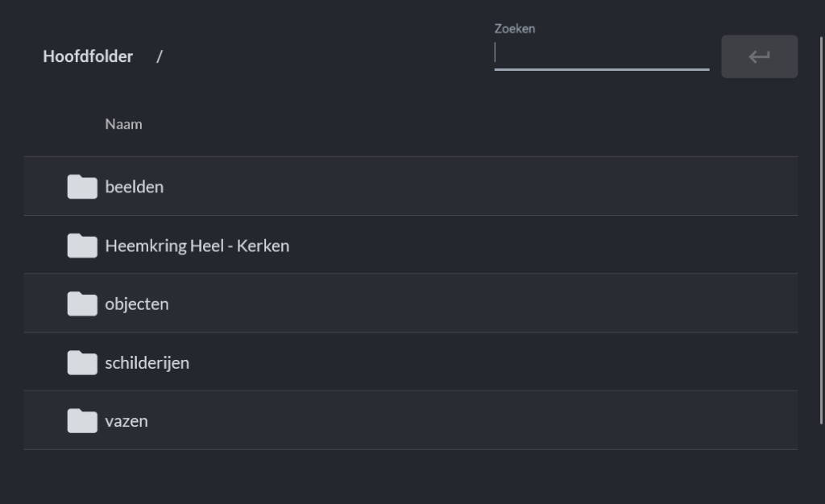Click the objecten folder icon

(82, 304)
